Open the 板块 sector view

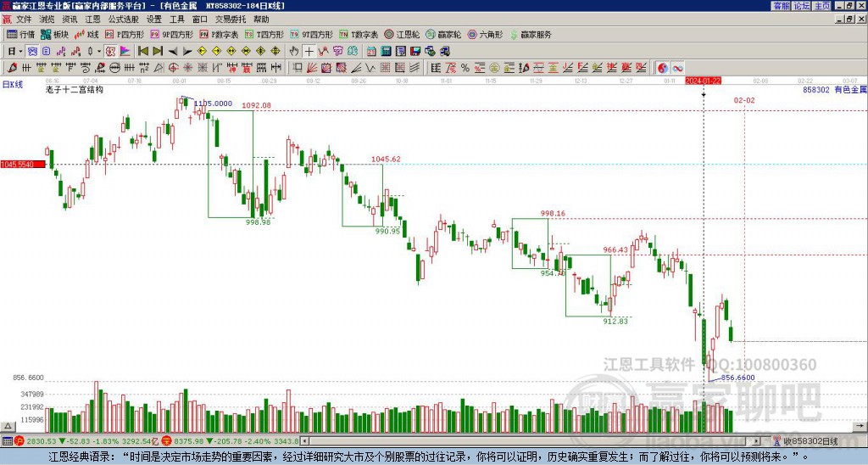click(54, 34)
